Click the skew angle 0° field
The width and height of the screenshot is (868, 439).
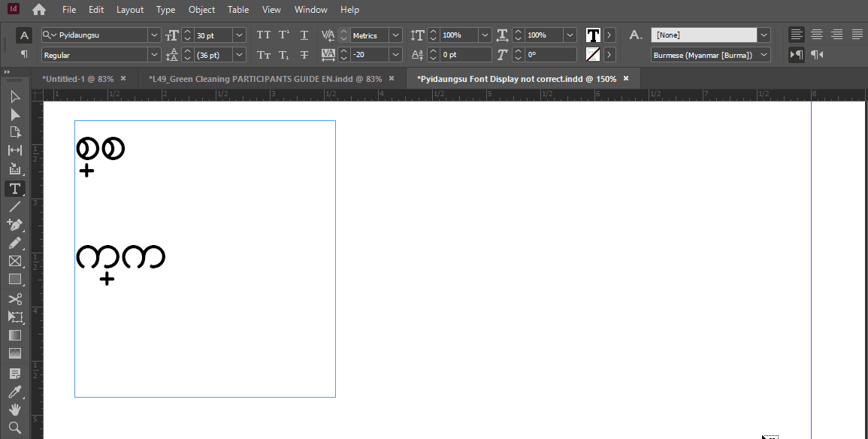tap(551, 55)
